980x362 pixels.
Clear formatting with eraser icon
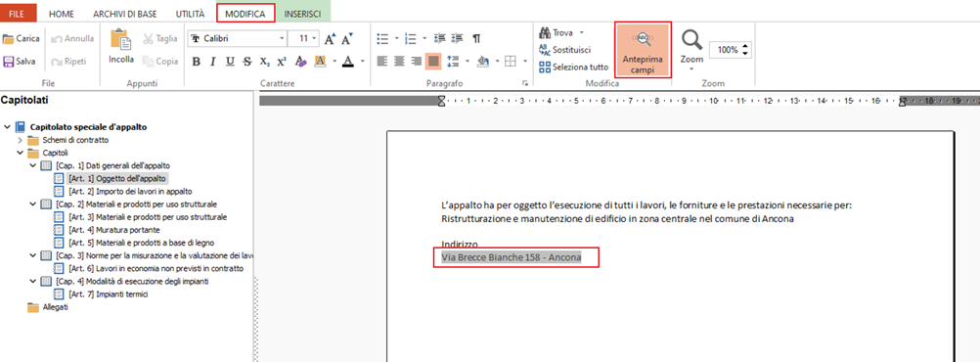coord(300,62)
